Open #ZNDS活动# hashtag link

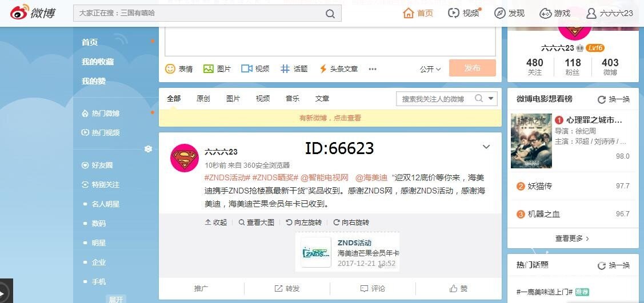[227, 178]
